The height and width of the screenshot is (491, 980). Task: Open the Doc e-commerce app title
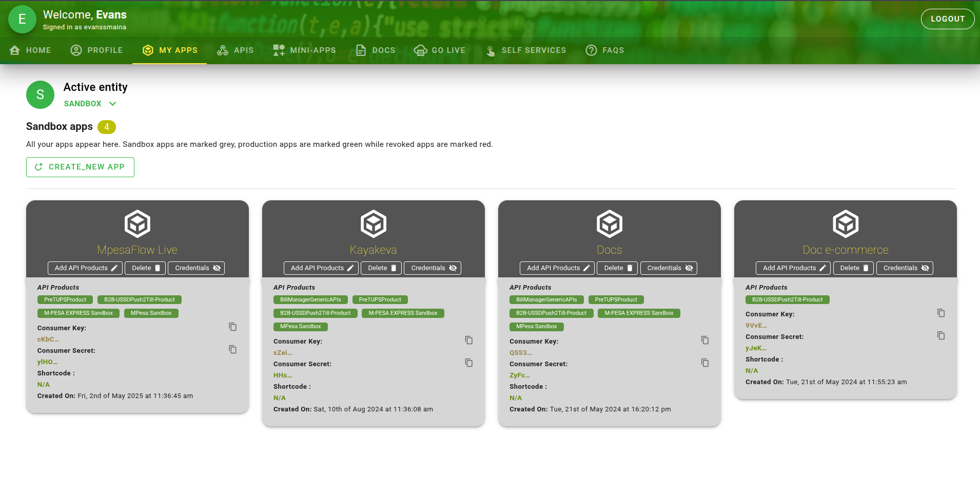(846, 250)
